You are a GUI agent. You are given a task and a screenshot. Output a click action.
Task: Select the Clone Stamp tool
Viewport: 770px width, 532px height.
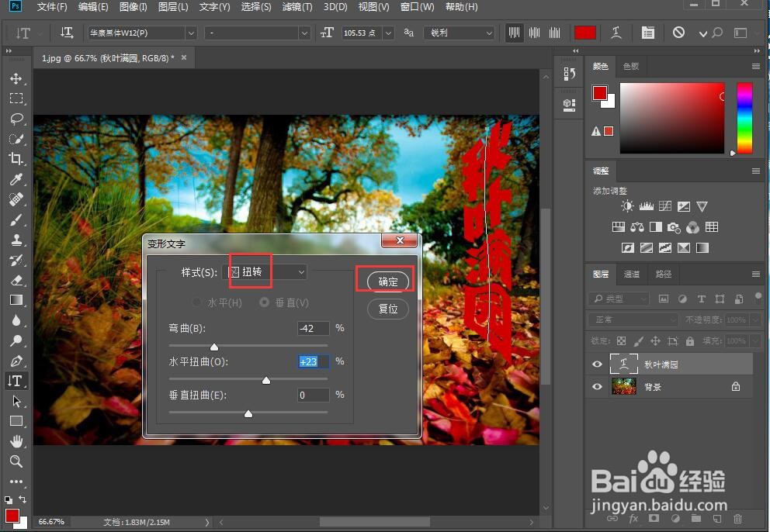(16, 240)
